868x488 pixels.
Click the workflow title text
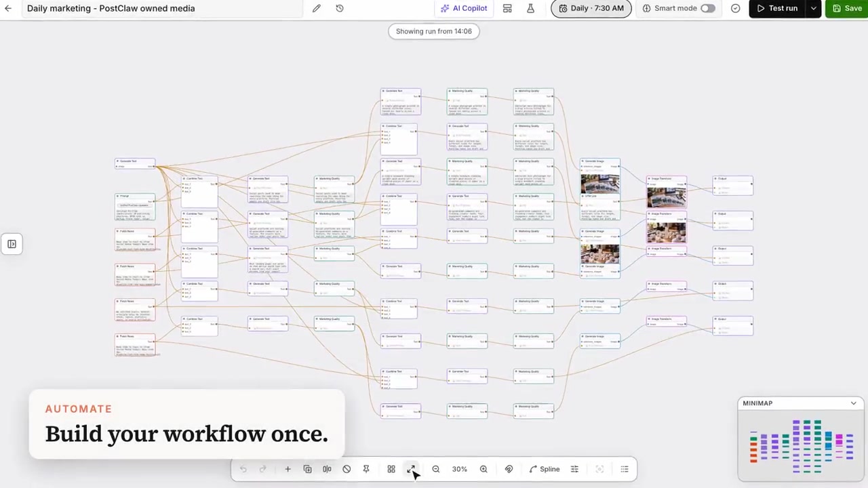pyautogui.click(x=111, y=8)
